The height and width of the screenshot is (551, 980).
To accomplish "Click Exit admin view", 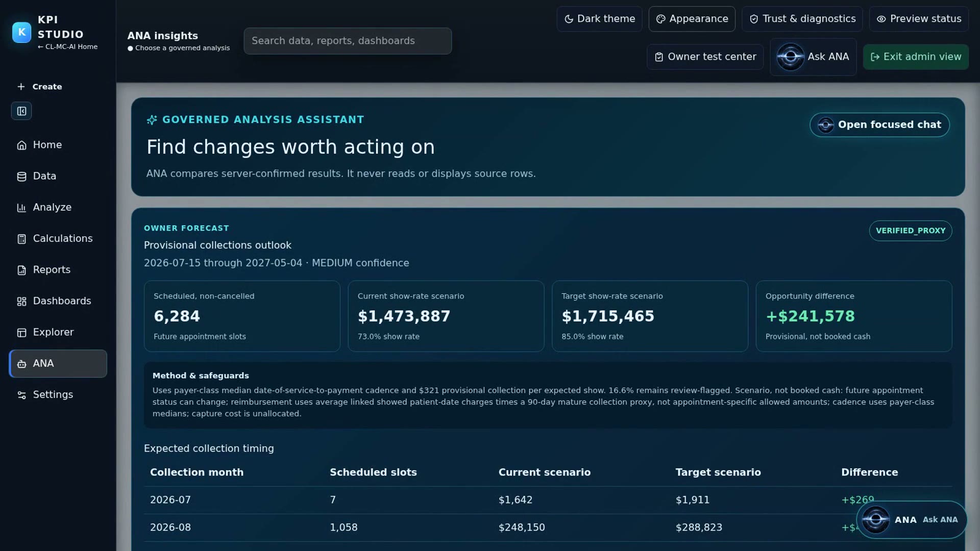I will pyautogui.click(x=916, y=57).
